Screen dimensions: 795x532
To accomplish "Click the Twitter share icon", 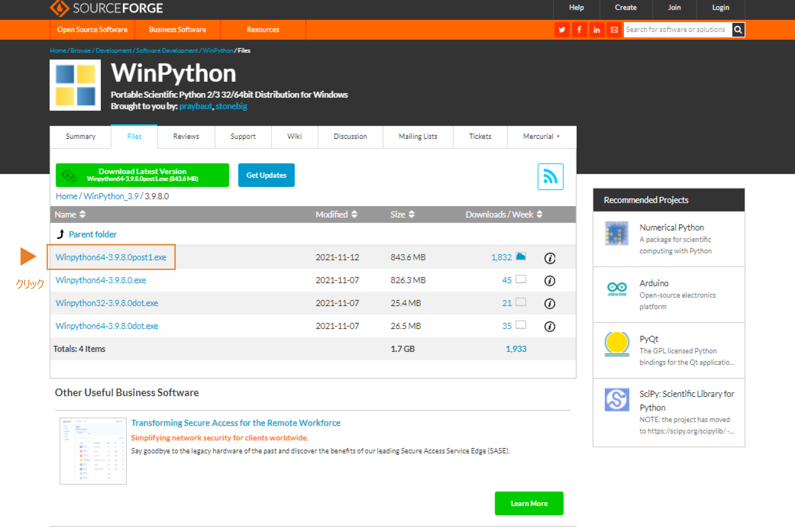I will pyautogui.click(x=562, y=30).
